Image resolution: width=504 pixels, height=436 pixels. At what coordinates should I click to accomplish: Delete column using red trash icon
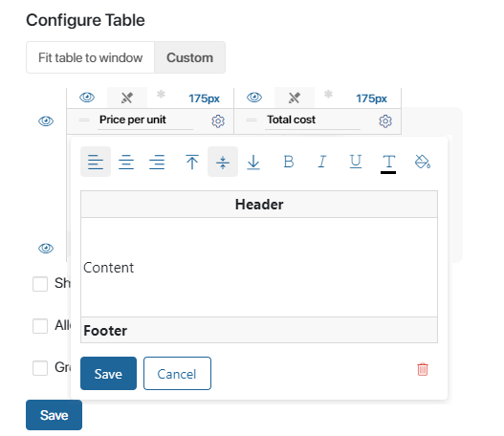pos(423,369)
